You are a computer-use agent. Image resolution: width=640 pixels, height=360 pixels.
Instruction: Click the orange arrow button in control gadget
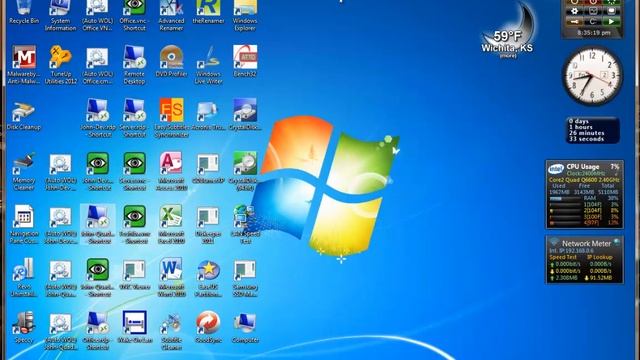[574, 21]
